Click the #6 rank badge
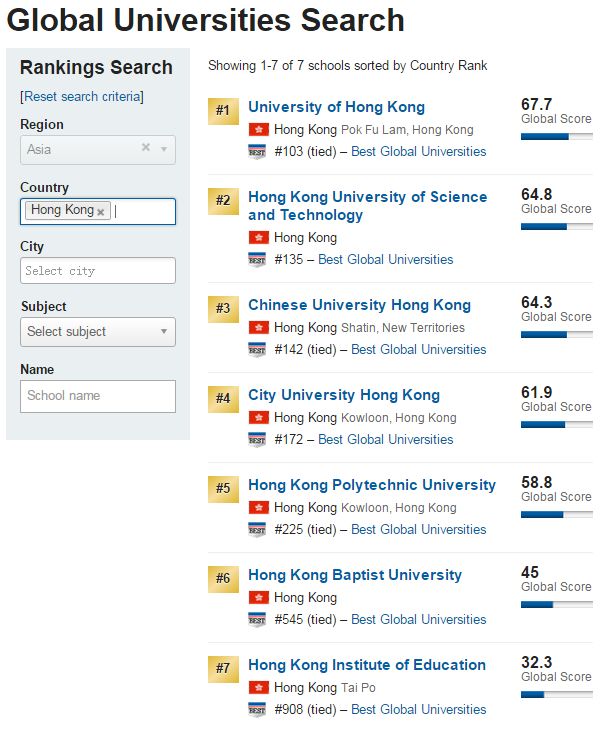Viewport: 604px width, 730px height. click(x=223, y=579)
